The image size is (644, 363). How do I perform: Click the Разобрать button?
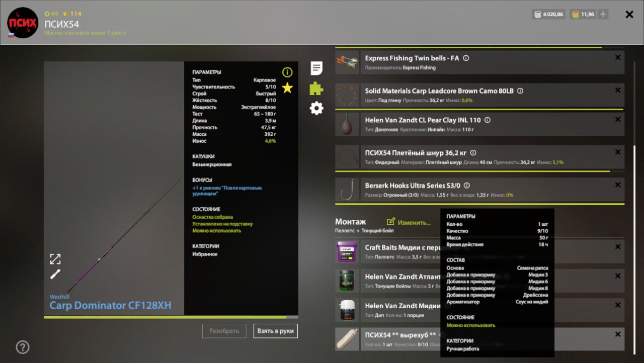[224, 331]
